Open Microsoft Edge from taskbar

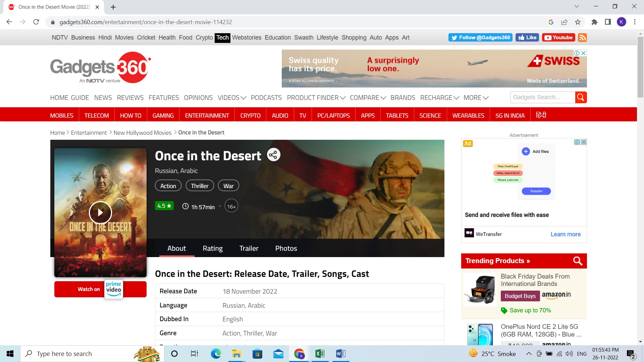(x=216, y=354)
